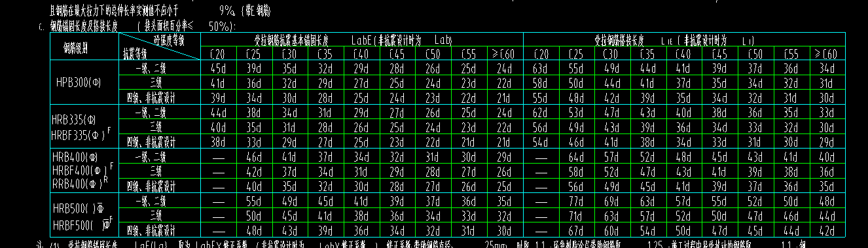This screenshot has width=868, height=248.
Task: Click the 62d lap length cell
Action: click(541, 112)
